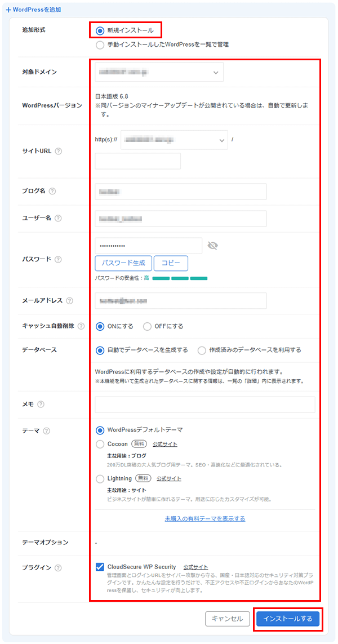Open the Cocoon 公式サイト link
The width and height of the screenshot is (338, 644).
point(164,445)
